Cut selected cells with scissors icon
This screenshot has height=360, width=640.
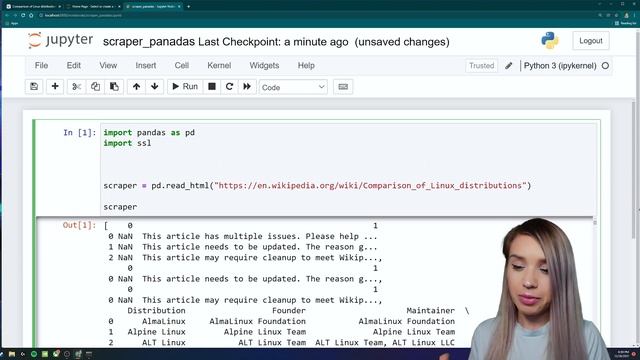tap(76, 87)
